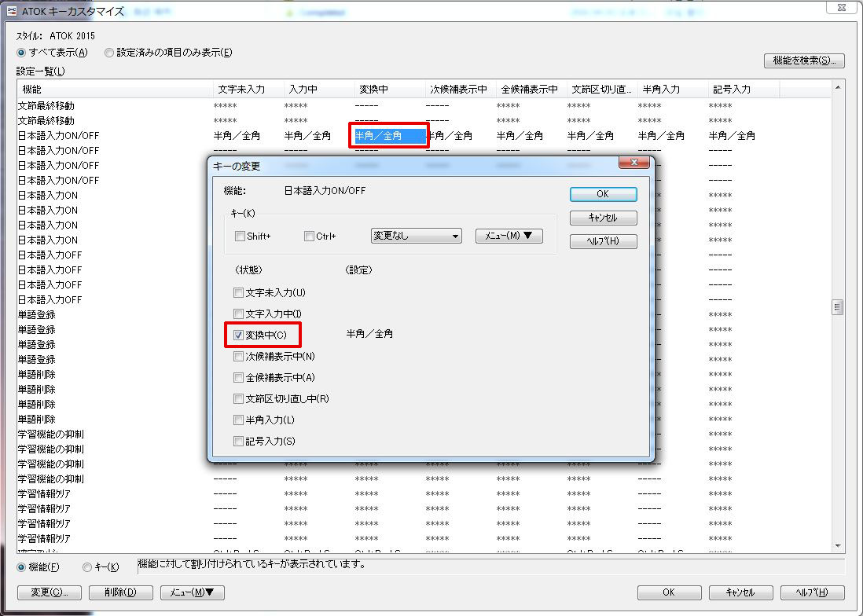Check the 文字未入力(U) state checkbox
863x616 pixels.
coord(238,292)
